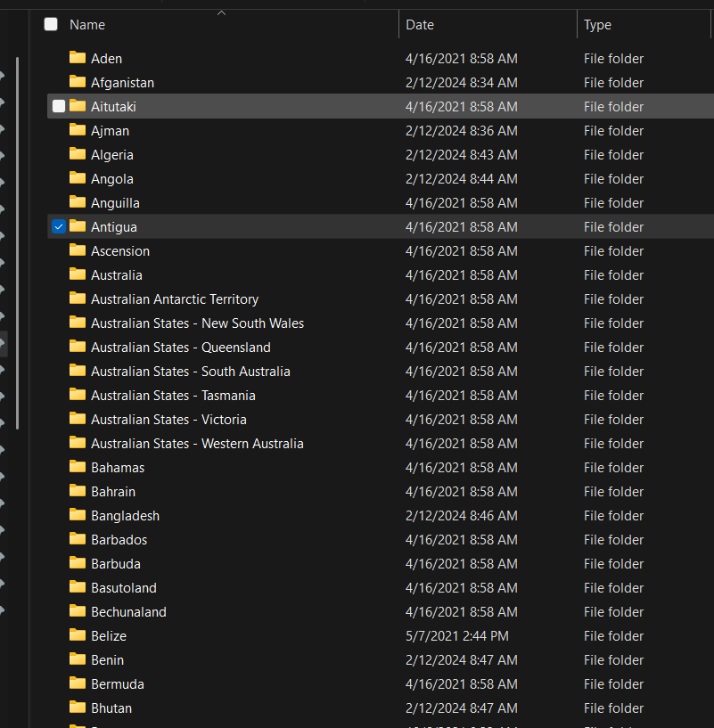This screenshot has height=728, width=714.
Task: Sort by the Type column header
Action: pyautogui.click(x=597, y=25)
